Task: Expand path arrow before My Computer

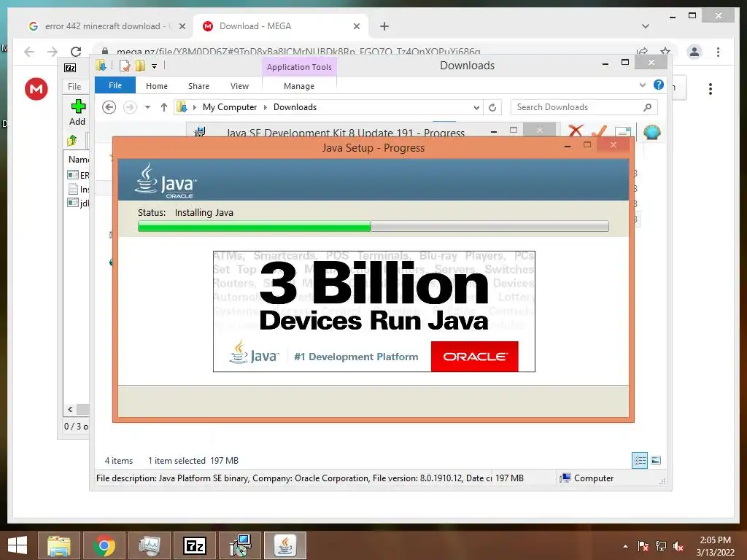Action: point(194,108)
